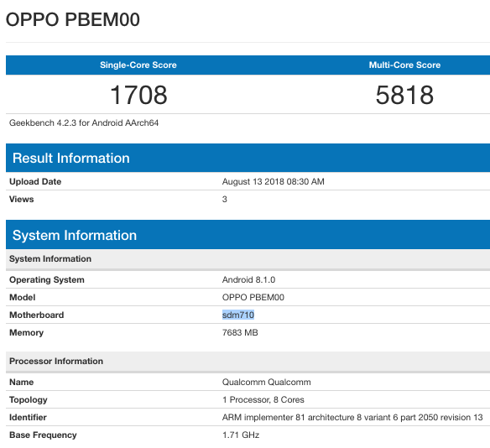Click the Views count value 3

pos(224,199)
